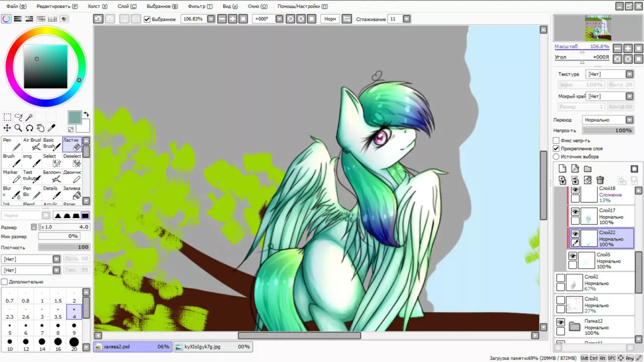Adjust the Плотность density slider
644x362 pixels.
coord(64,247)
